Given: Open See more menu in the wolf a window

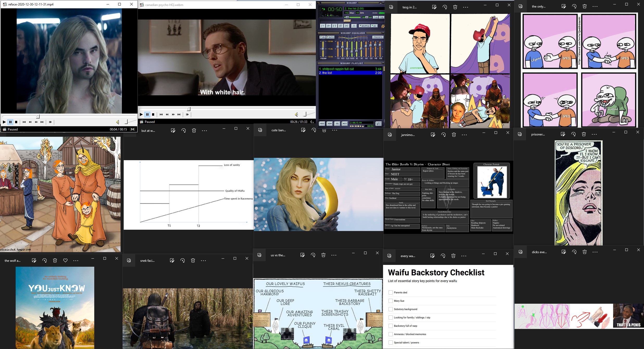Looking at the screenshot, I should click(76, 260).
